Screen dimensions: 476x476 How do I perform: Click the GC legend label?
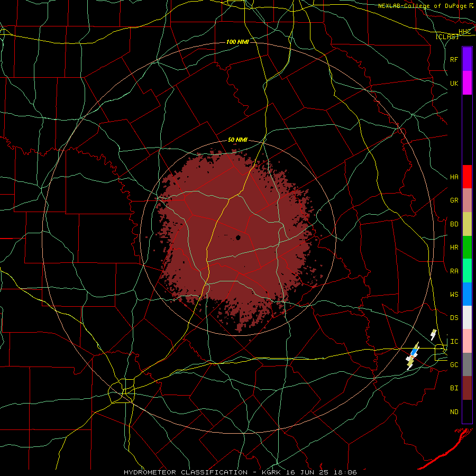point(454,365)
